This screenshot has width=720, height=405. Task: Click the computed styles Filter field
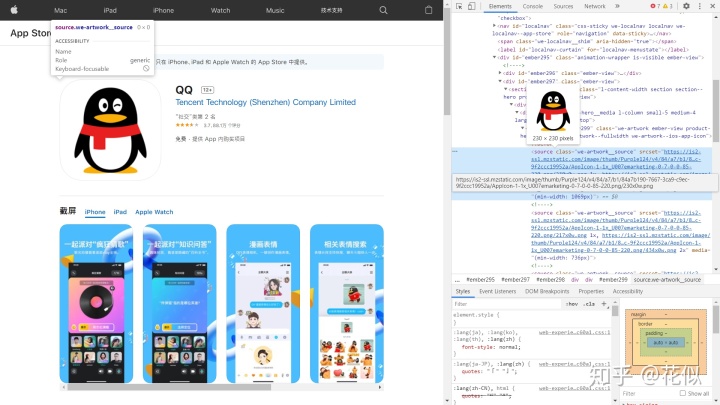click(648, 394)
